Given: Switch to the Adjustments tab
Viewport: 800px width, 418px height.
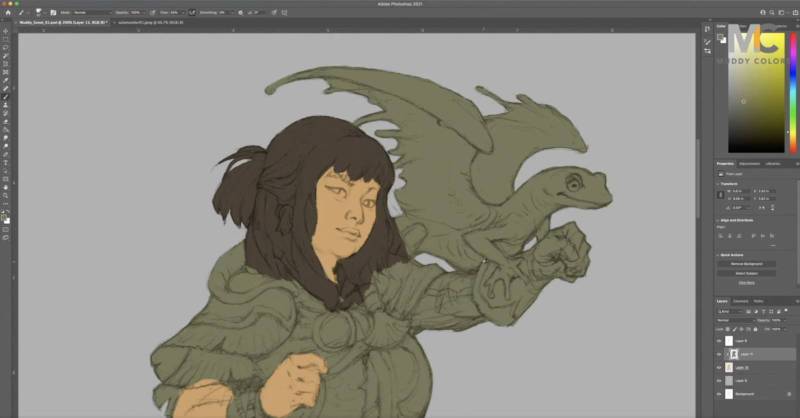Looking at the screenshot, I should (x=749, y=164).
